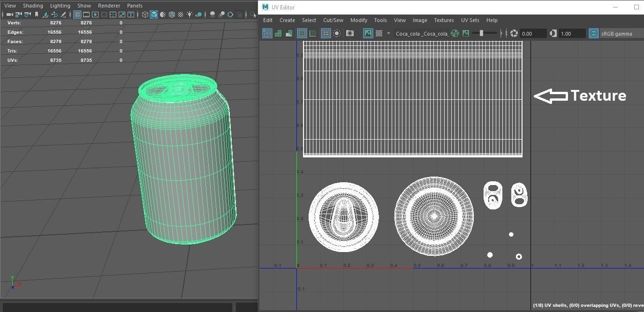Expand the texture dropdown arrow
The width and height of the screenshot is (644, 312).
click(388, 33)
